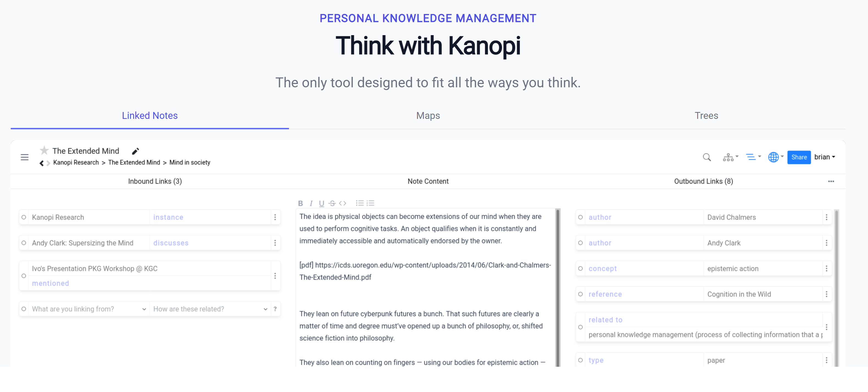Open the brian user menu

coord(824,157)
